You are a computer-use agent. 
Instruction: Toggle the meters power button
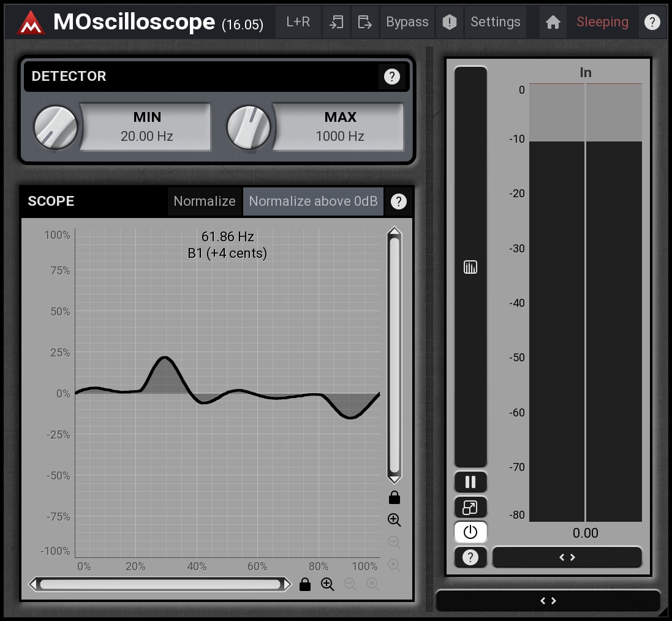[x=470, y=532]
